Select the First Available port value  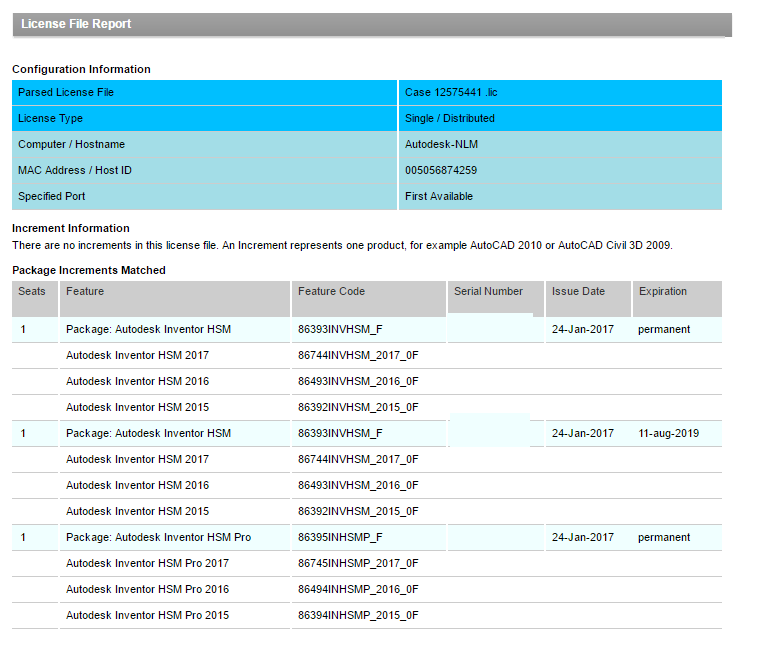pos(439,196)
